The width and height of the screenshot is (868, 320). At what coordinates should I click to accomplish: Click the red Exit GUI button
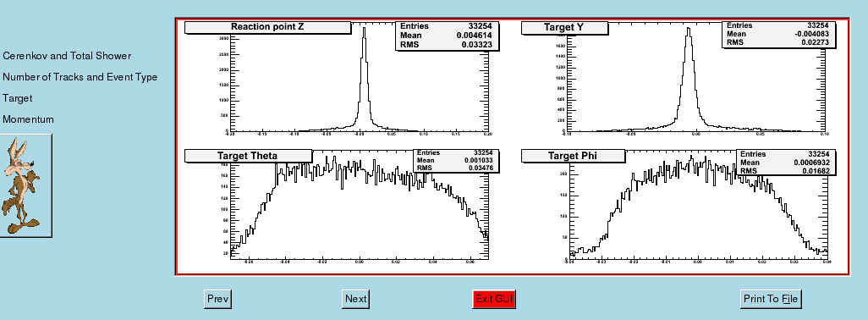(x=494, y=299)
